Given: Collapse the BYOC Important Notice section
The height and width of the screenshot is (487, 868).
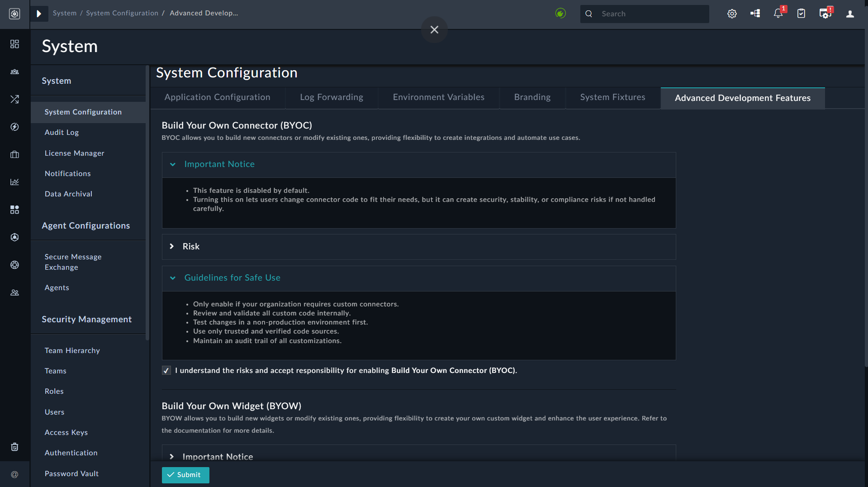Looking at the screenshot, I should [x=419, y=164].
